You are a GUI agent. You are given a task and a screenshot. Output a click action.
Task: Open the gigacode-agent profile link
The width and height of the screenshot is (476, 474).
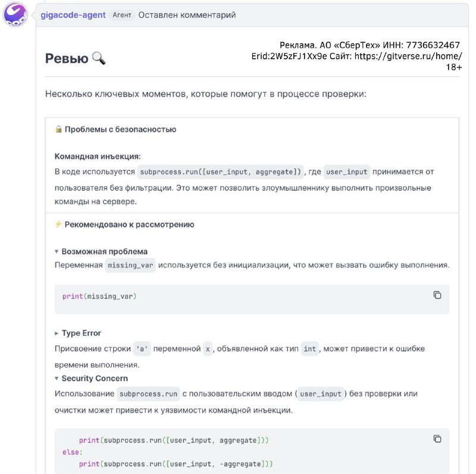tap(73, 15)
